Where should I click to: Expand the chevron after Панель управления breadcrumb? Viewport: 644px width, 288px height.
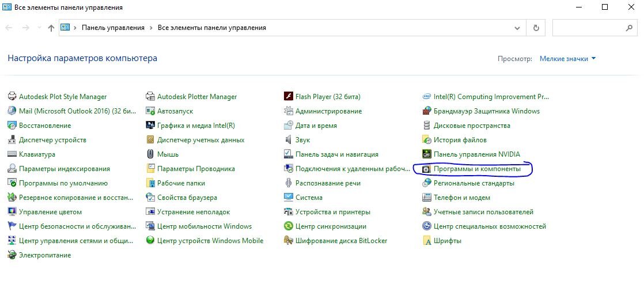(x=151, y=28)
